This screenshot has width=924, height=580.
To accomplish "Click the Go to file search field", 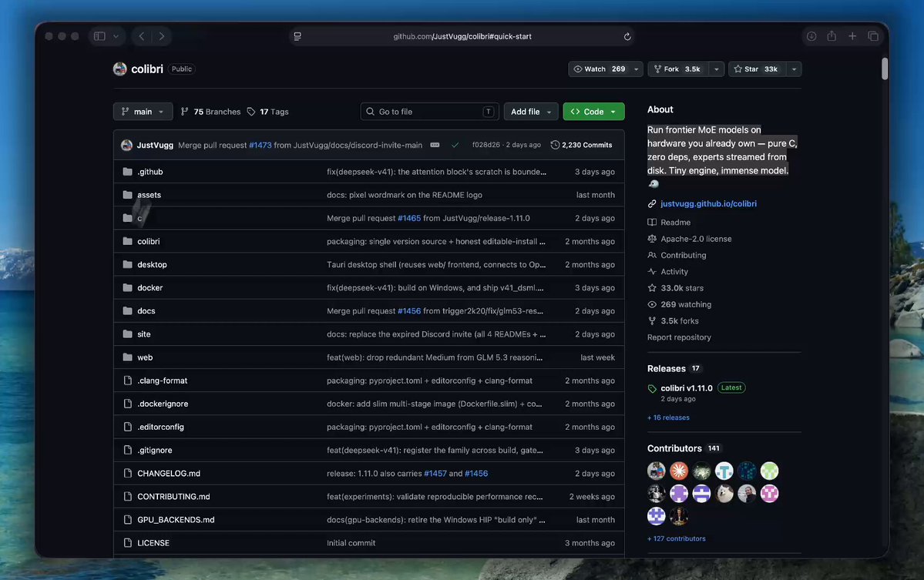I will pos(429,111).
